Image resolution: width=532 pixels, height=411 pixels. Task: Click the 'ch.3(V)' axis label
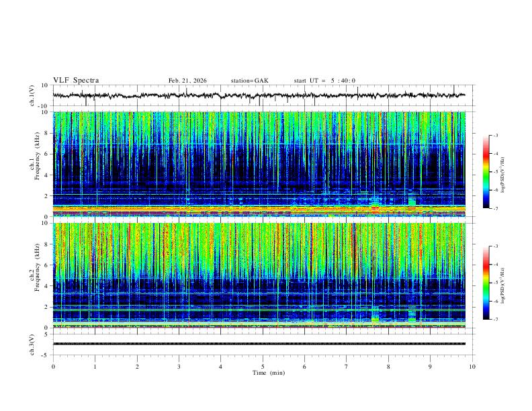point(32,345)
